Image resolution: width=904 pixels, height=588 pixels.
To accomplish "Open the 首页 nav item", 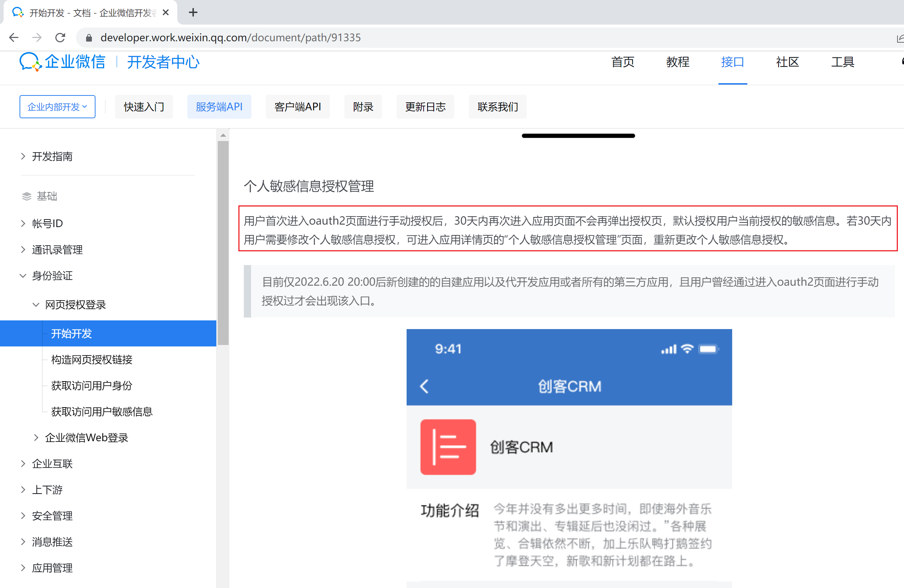I will tap(623, 62).
